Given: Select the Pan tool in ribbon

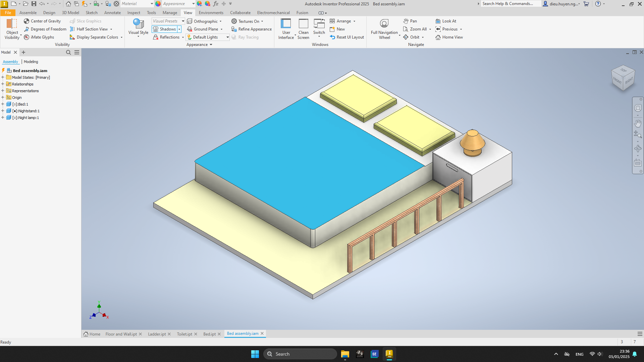Looking at the screenshot, I should click(410, 21).
